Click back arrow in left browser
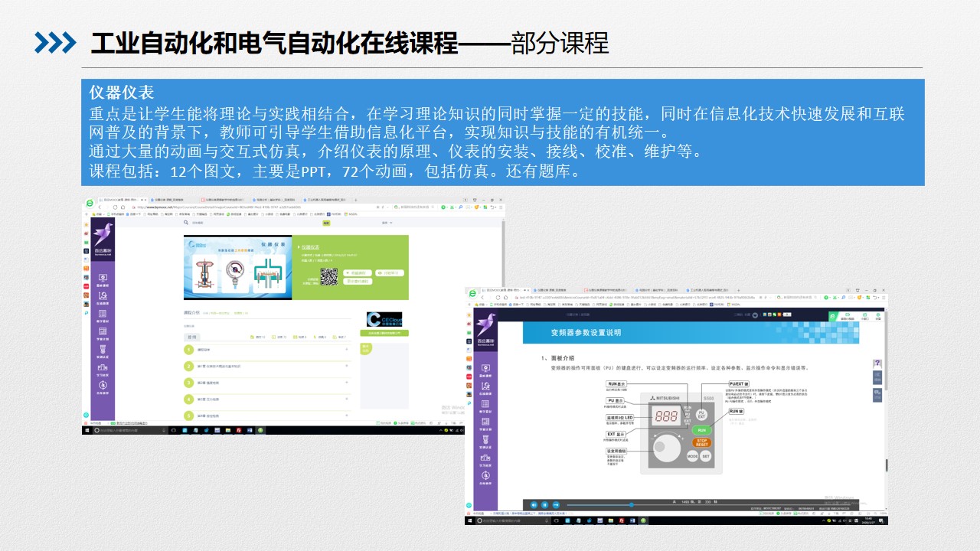Image resolution: width=980 pixels, height=551 pixels. click(x=100, y=207)
